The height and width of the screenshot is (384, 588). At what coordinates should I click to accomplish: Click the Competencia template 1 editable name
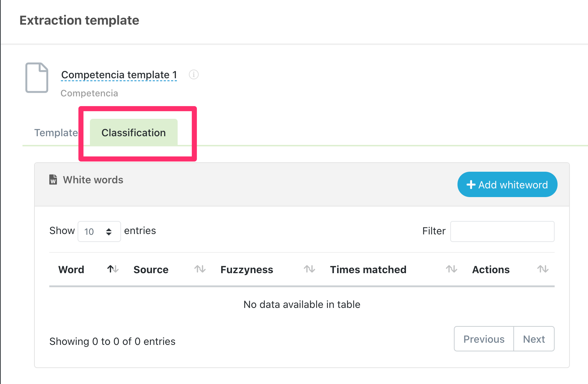pos(119,75)
